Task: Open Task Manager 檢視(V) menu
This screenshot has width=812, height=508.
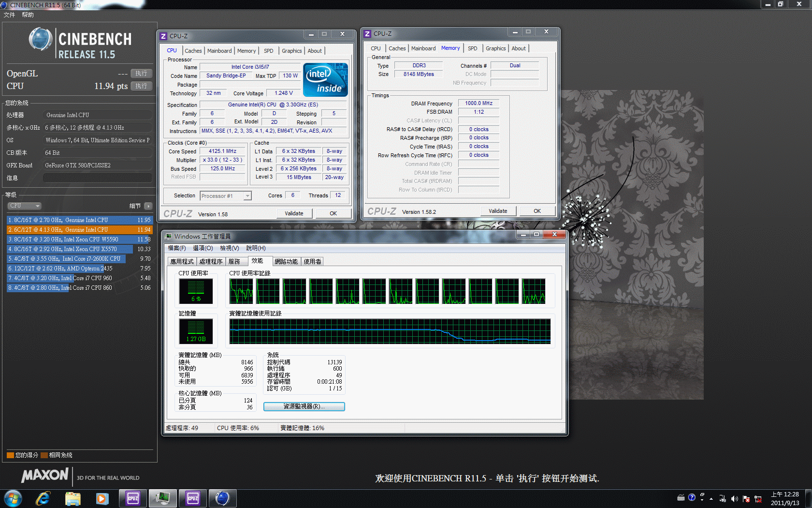Action: pos(229,248)
